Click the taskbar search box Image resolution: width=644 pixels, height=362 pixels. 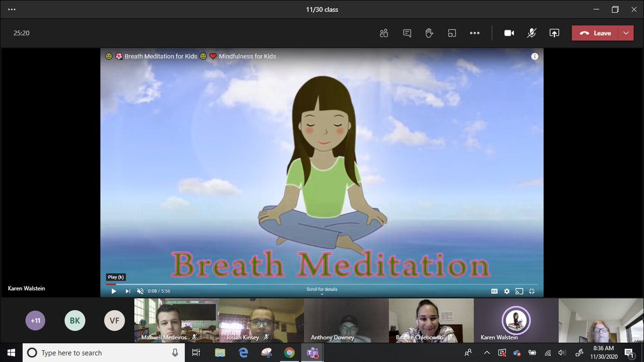point(103,352)
